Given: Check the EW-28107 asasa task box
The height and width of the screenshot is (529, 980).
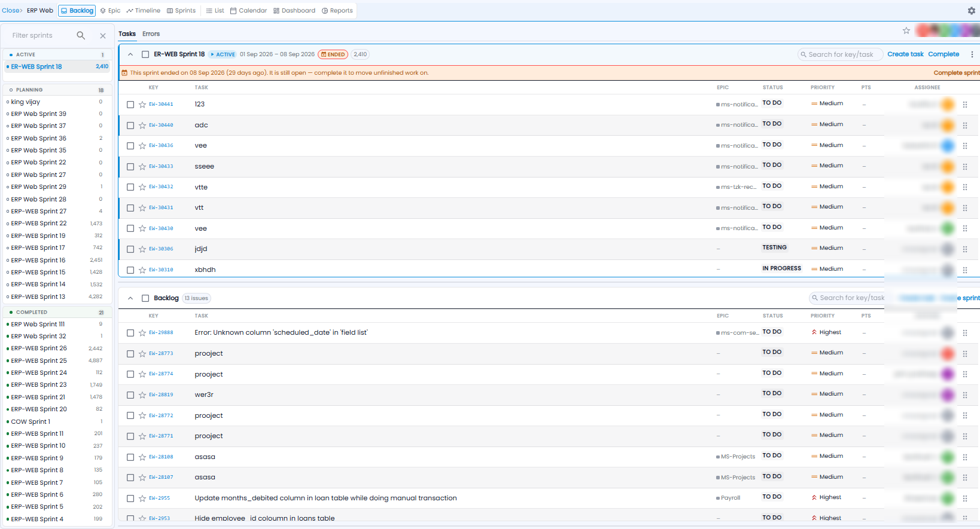Looking at the screenshot, I should (130, 478).
